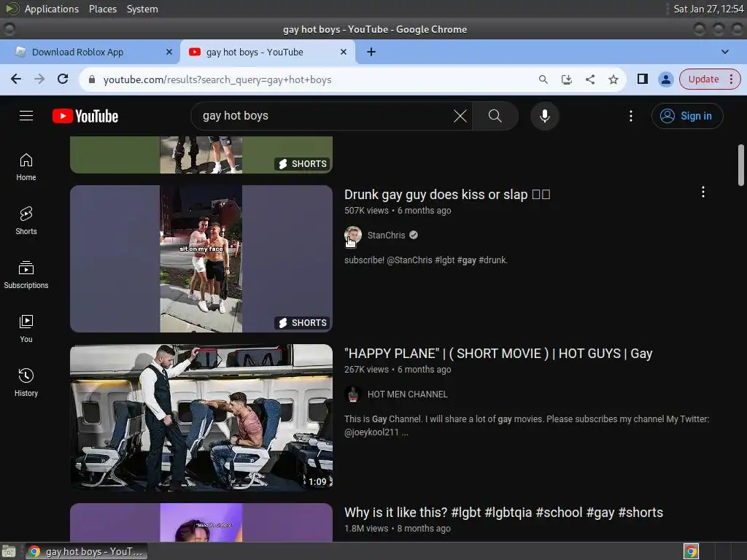Click the HAPPY PLANE airplane video thumbnail

pos(201,418)
